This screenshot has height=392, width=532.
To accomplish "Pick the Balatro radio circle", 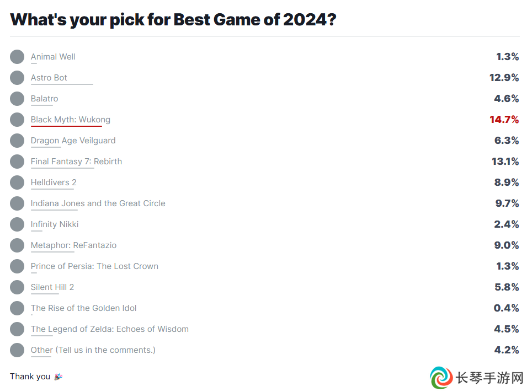I will tap(17, 99).
